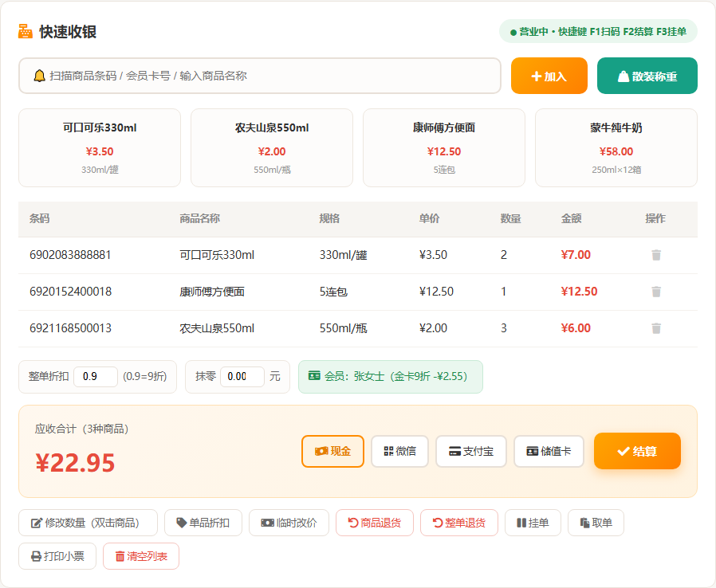This screenshot has width=716, height=588.
Task: Open 散装称重 weighing function
Action: pos(647,76)
